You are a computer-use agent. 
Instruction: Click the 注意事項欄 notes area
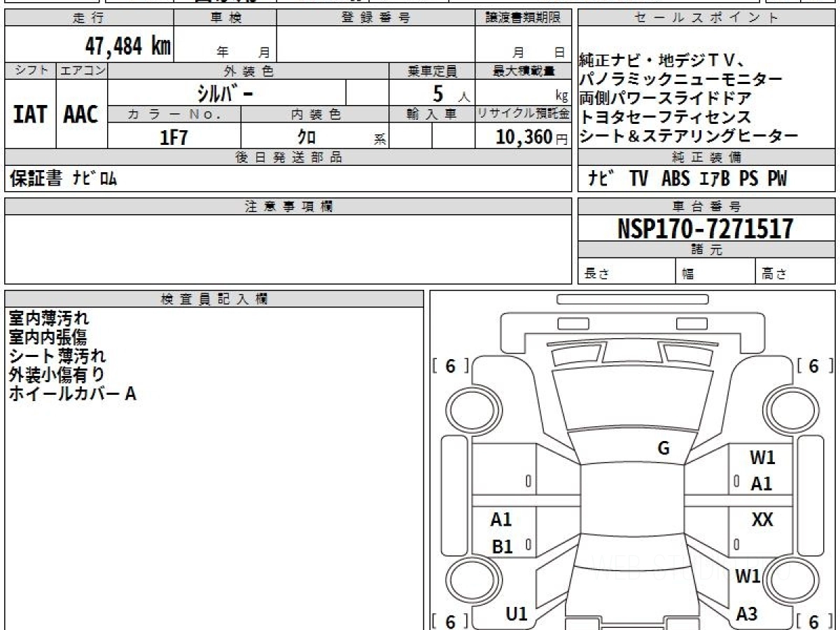(x=288, y=249)
